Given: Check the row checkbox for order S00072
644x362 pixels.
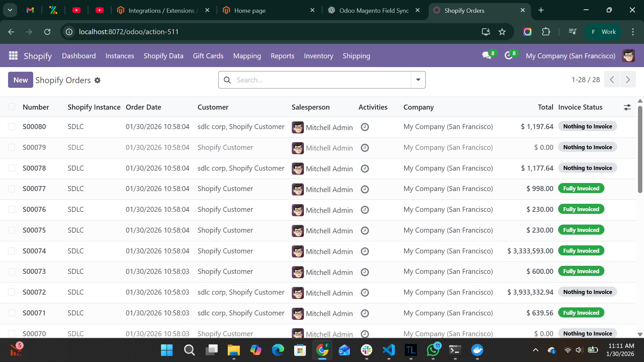Looking at the screenshot, I should pyautogui.click(x=12, y=292).
